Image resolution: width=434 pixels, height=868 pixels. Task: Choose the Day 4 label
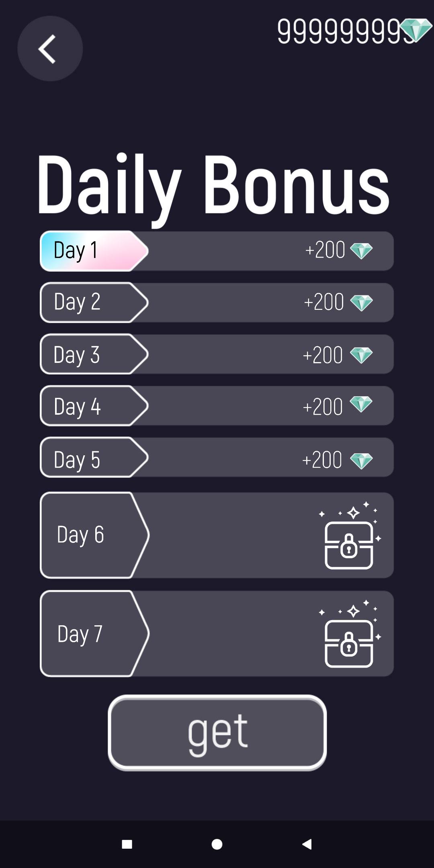point(77,406)
